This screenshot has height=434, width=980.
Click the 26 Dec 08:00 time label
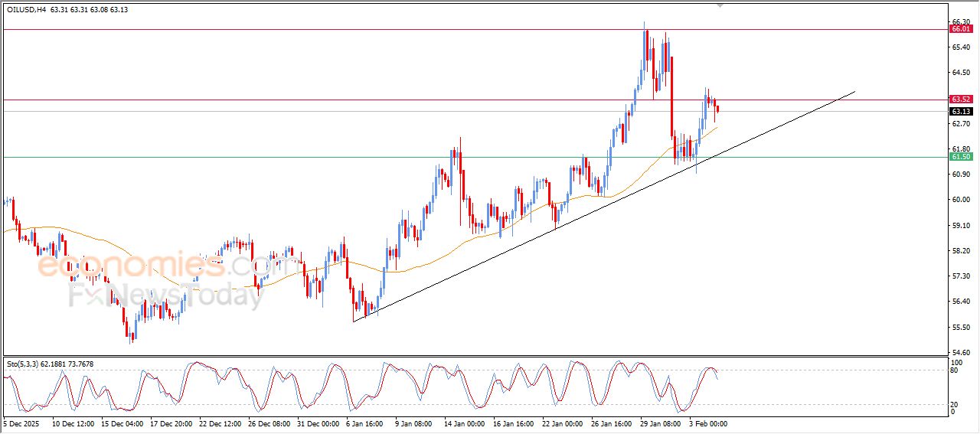point(269,423)
